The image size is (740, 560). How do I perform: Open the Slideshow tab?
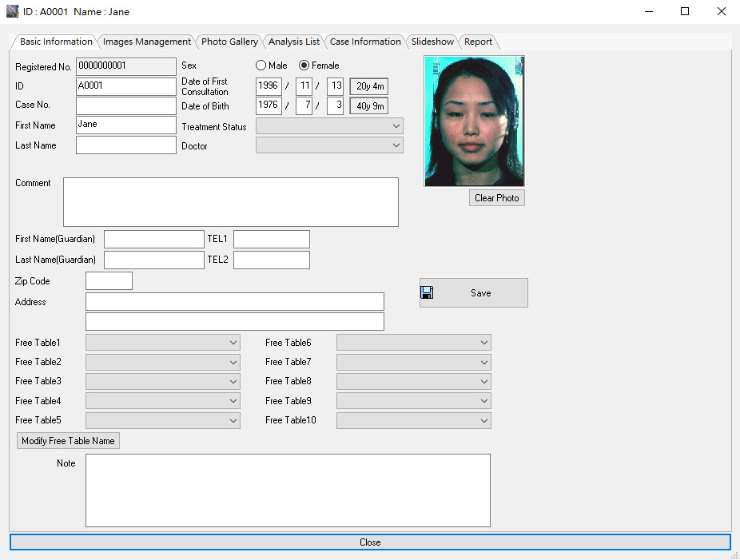pos(432,42)
